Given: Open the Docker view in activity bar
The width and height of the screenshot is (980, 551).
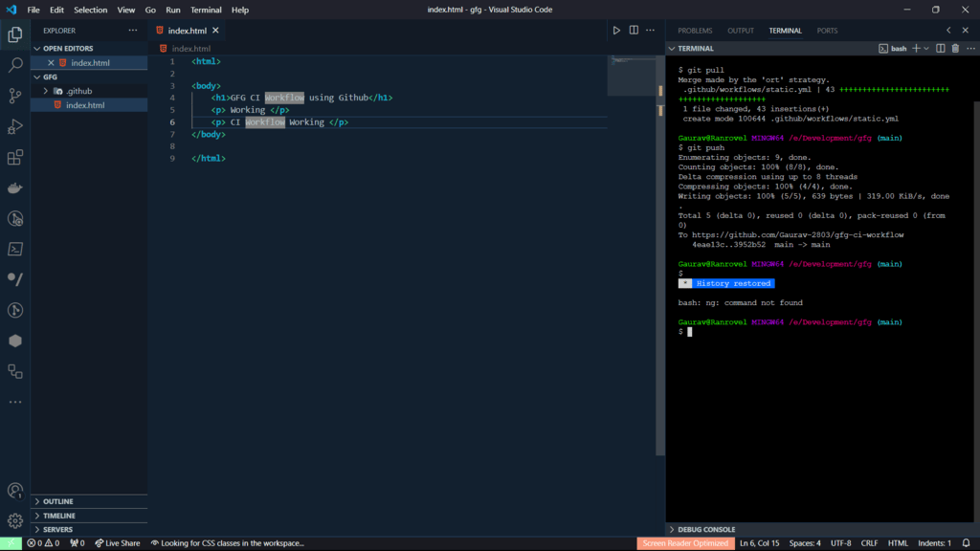Looking at the screenshot, I should click(x=15, y=187).
